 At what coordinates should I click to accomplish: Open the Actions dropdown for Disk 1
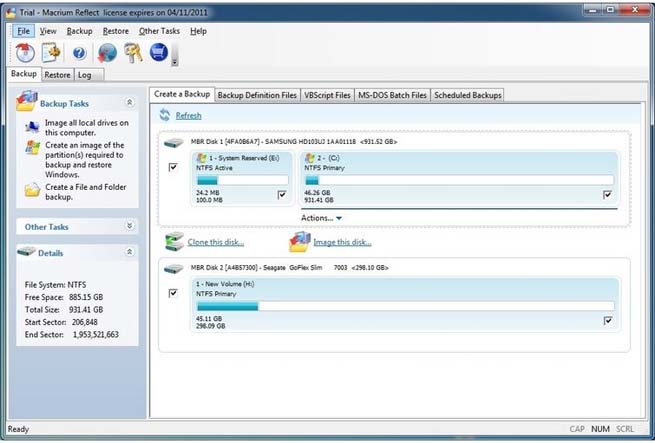[321, 218]
